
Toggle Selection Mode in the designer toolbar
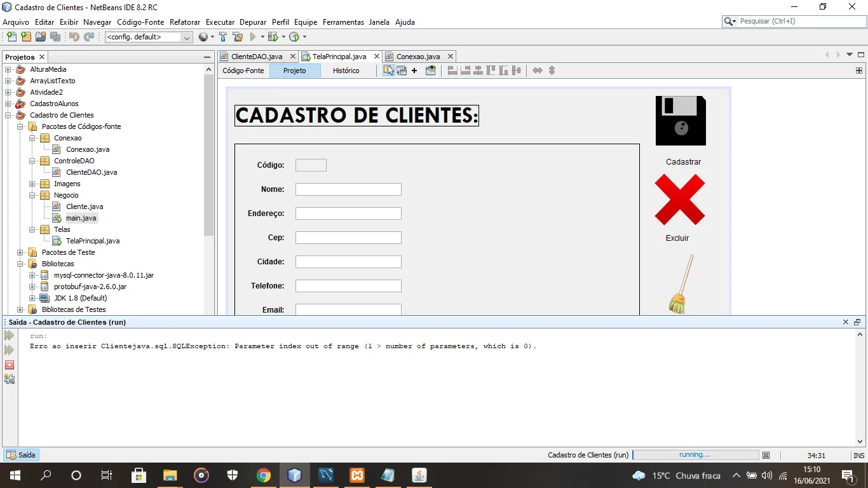[388, 71]
